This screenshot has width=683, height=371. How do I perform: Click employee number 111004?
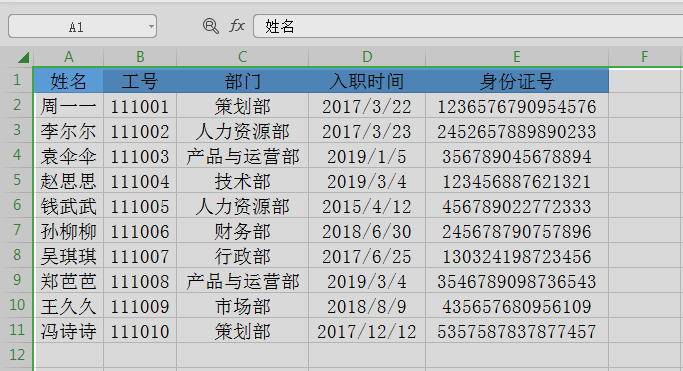tap(140, 181)
